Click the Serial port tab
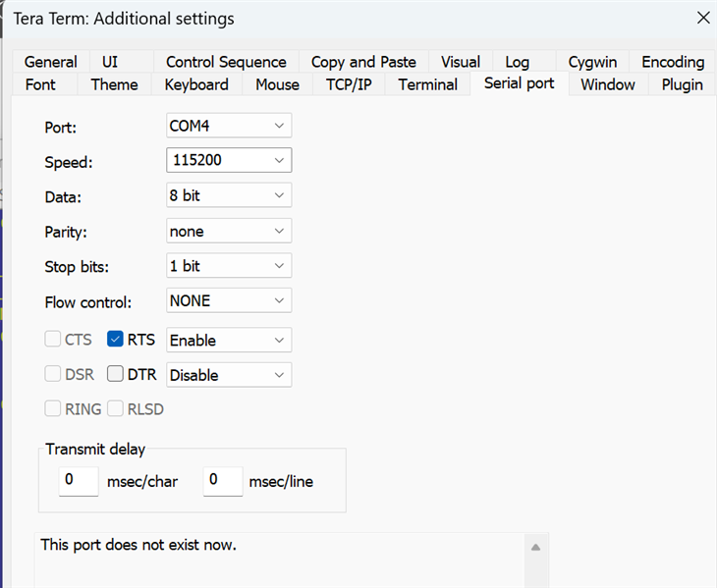Image resolution: width=717 pixels, height=588 pixels. click(x=519, y=83)
